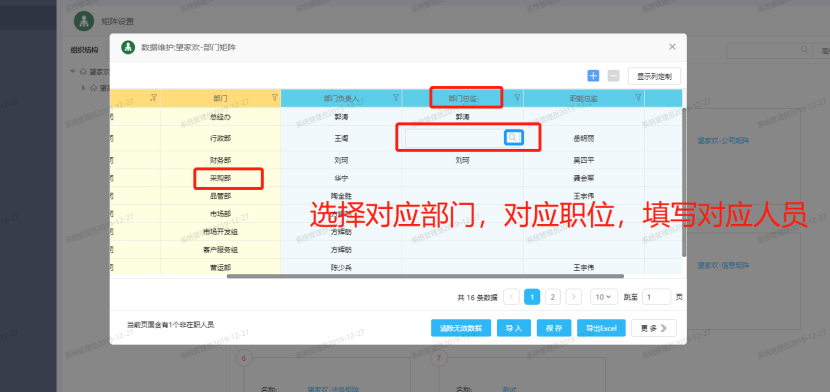Click the 导入 button
830x392 pixels.
(514, 328)
